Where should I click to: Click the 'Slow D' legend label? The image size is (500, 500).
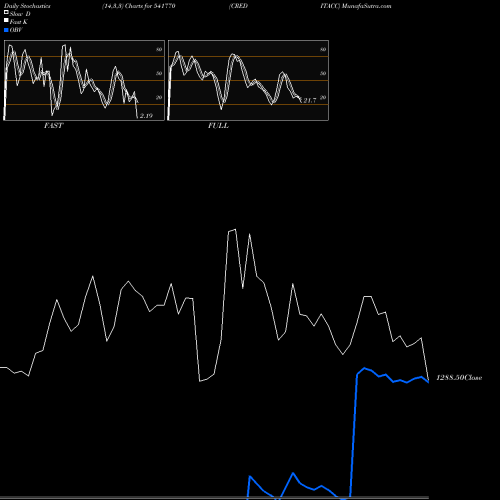[20, 14]
